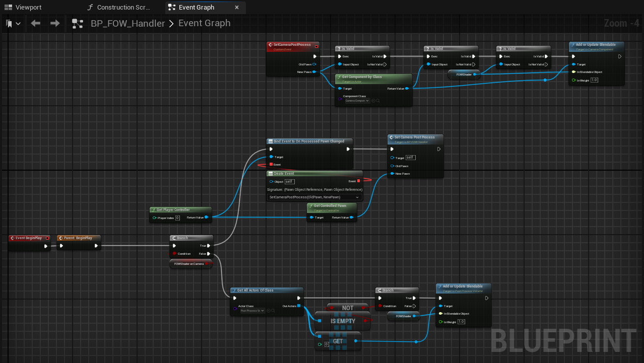Select the GET array node
The width and height of the screenshot is (644, 363).
338,341
